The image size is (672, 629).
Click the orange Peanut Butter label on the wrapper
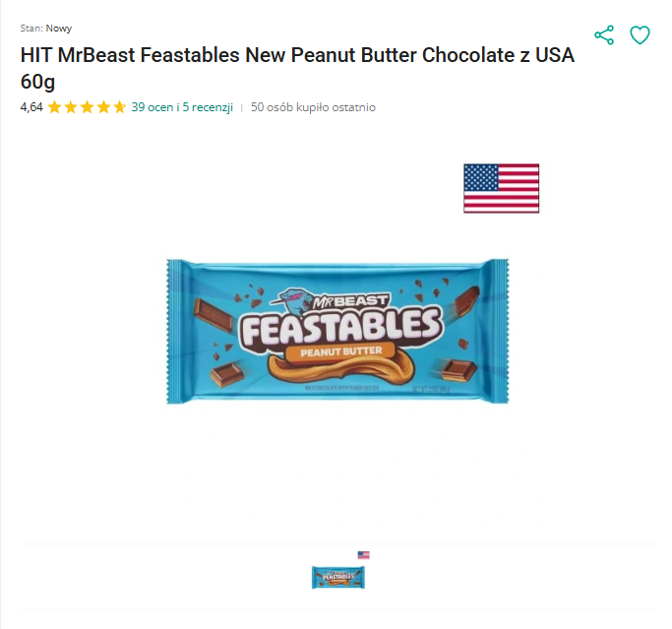point(340,352)
